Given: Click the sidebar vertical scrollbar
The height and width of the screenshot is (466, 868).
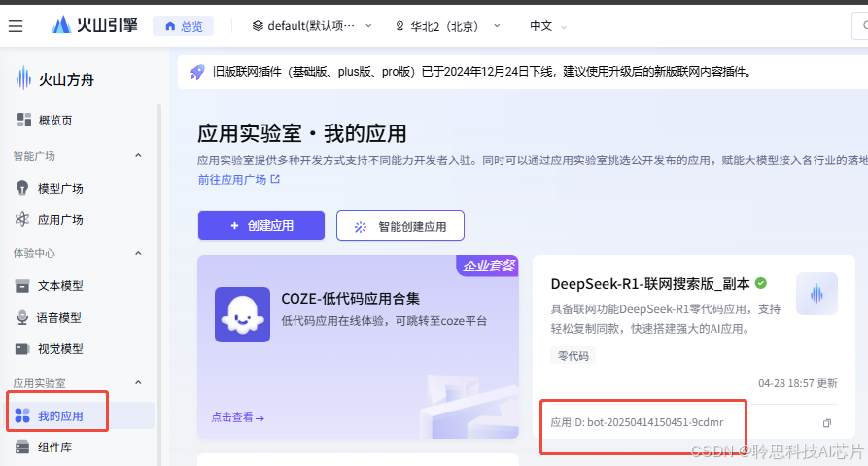Looking at the screenshot, I should click(159, 285).
